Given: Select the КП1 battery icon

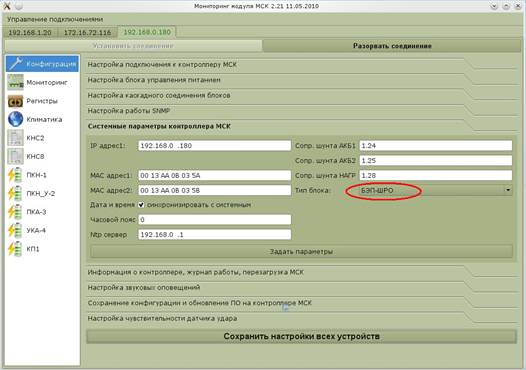Looking at the screenshot, I should [x=15, y=249].
